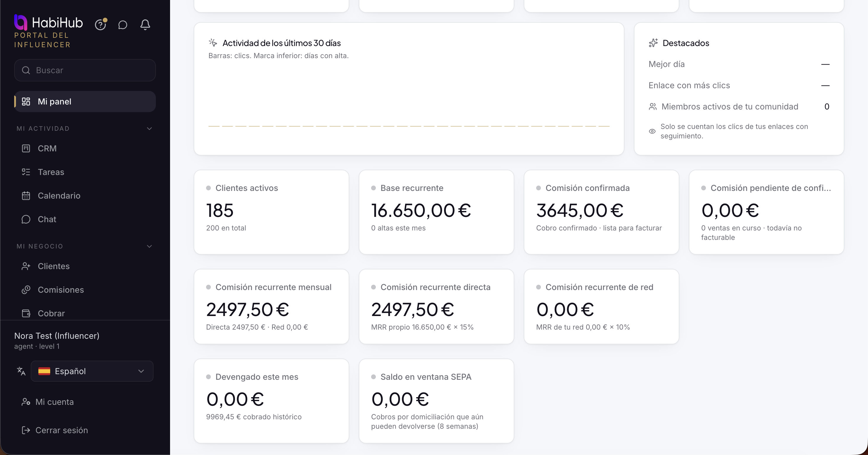Click the Comisión pendiente de confi... title
This screenshot has height=455, width=868.
pyautogui.click(x=771, y=188)
